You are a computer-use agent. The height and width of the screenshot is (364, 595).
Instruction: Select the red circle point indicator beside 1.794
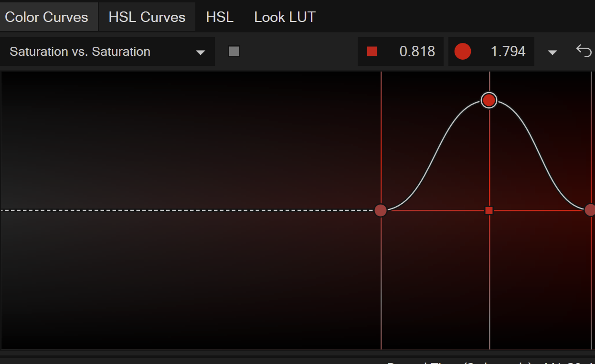tap(462, 51)
